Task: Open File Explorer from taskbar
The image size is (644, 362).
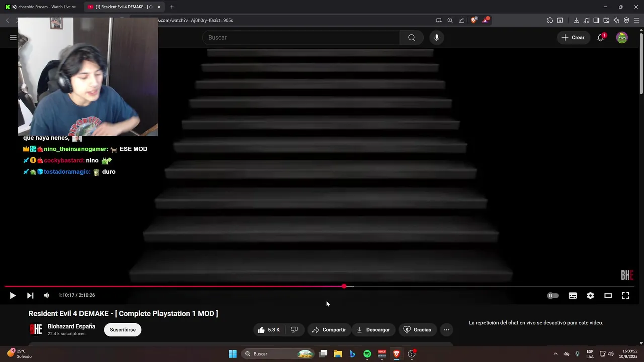Action: coord(338,354)
